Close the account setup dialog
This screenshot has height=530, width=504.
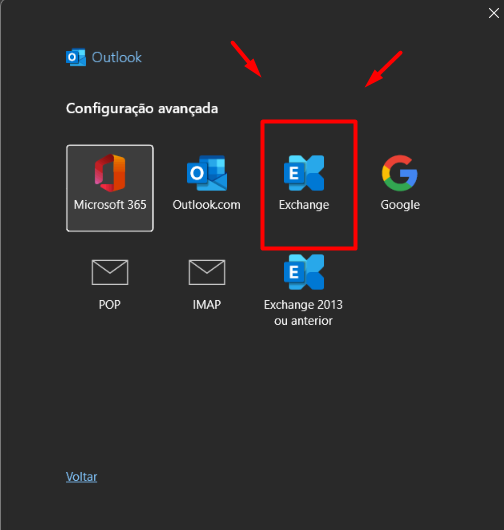pyautogui.click(x=494, y=13)
